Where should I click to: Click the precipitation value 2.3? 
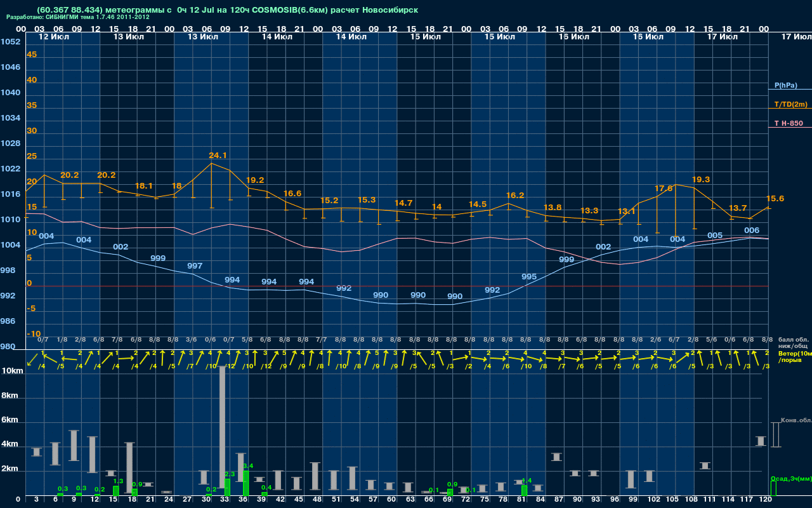(230, 474)
